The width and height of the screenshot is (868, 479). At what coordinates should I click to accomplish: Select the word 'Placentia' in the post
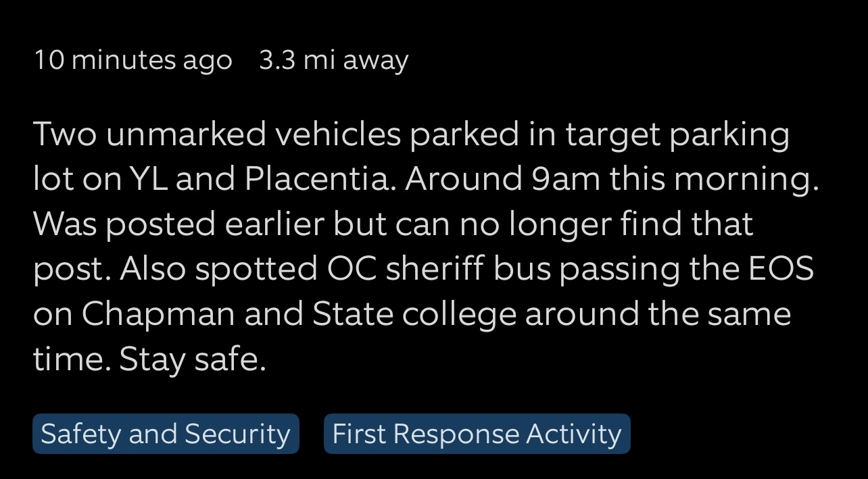pos(317,179)
